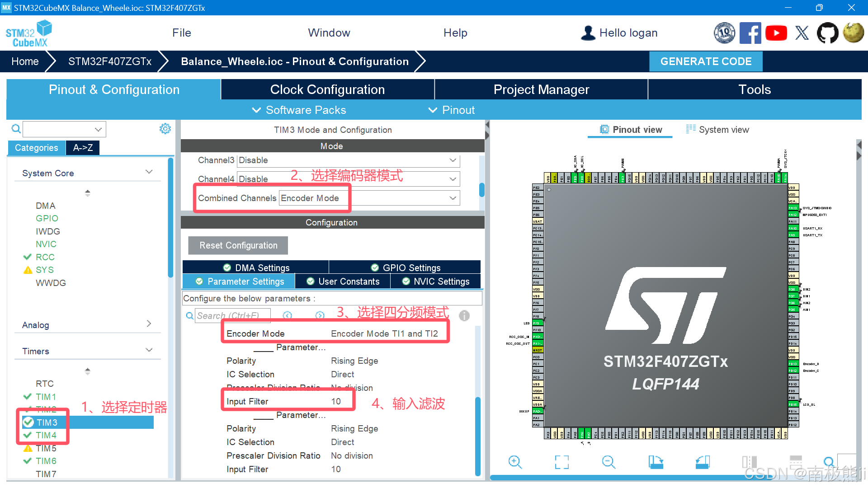The height and width of the screenshot is (488, 868).
Task: Go to Home breadcrumb
Action: pos(25,61)
